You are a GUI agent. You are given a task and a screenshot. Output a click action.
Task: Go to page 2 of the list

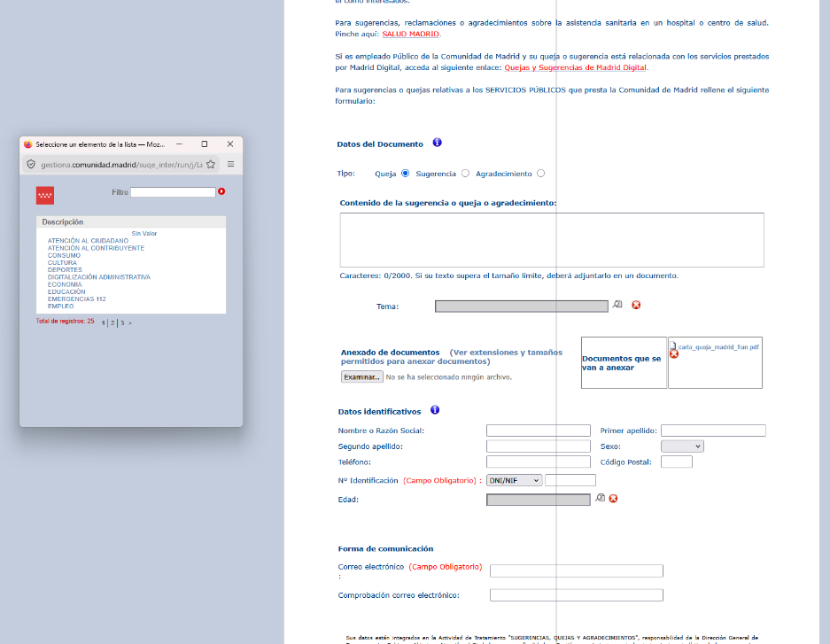(112, 323)
